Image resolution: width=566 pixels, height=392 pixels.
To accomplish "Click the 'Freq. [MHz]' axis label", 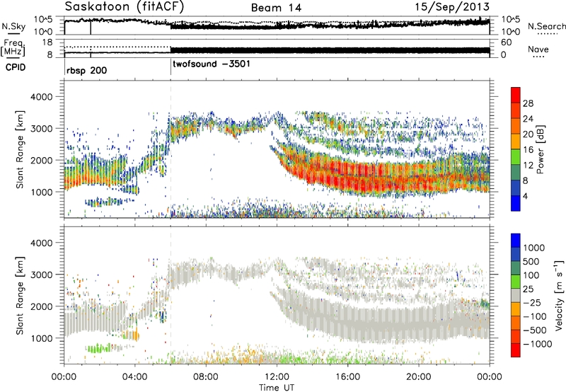I will 14,47.
